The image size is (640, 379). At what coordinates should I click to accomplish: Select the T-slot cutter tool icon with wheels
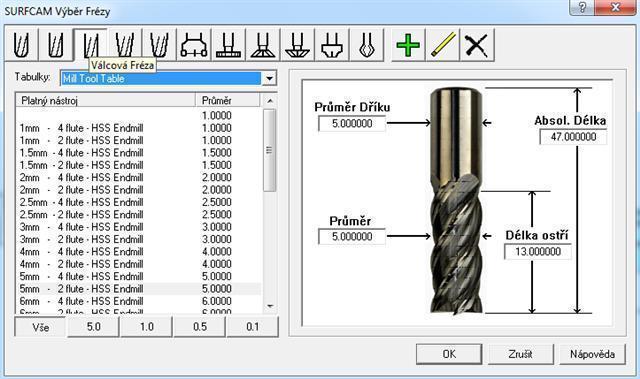coord(194,44)
